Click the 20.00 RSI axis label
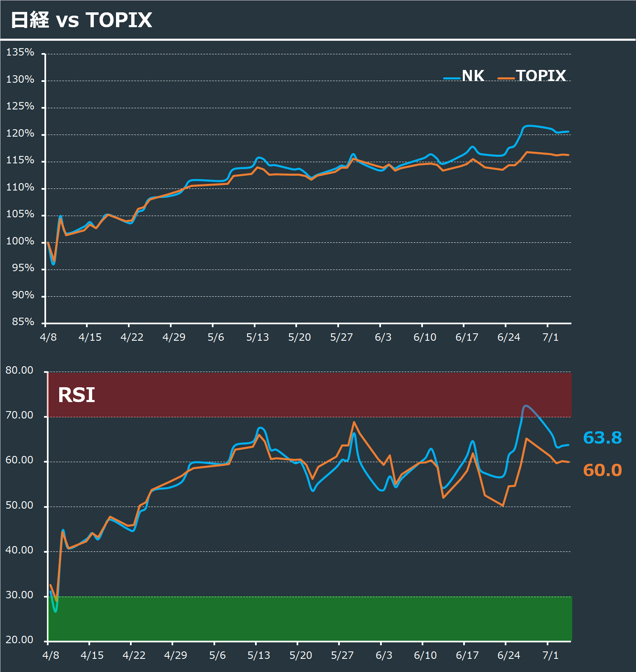 tap(19, 640)
